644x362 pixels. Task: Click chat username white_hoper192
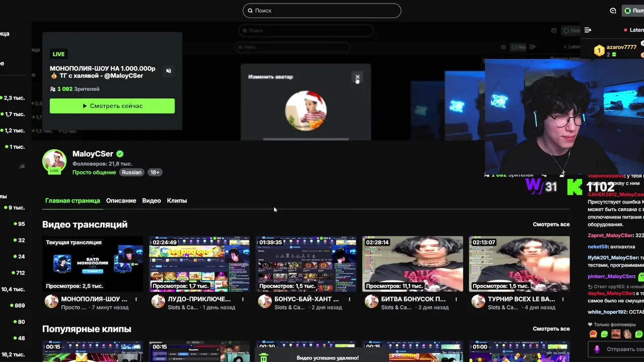coord(607,312)
